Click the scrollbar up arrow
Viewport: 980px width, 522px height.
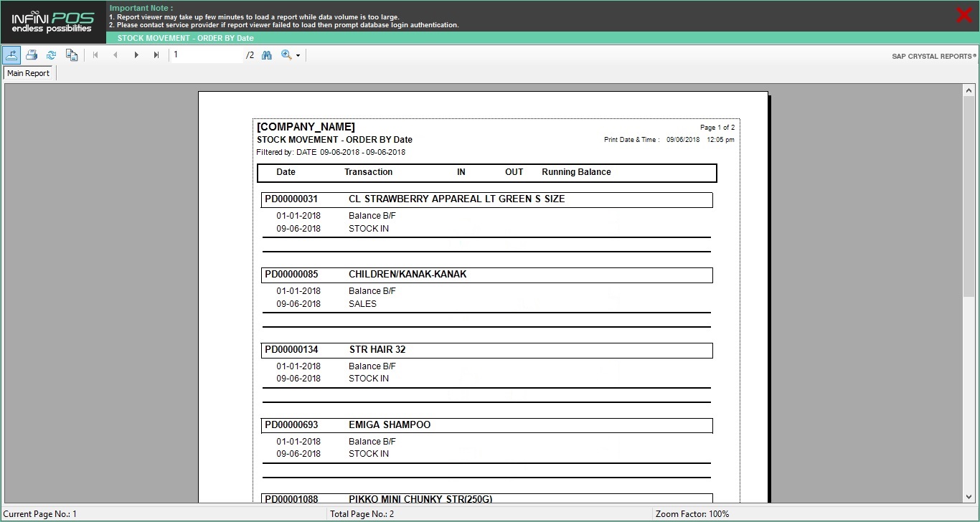969,90
